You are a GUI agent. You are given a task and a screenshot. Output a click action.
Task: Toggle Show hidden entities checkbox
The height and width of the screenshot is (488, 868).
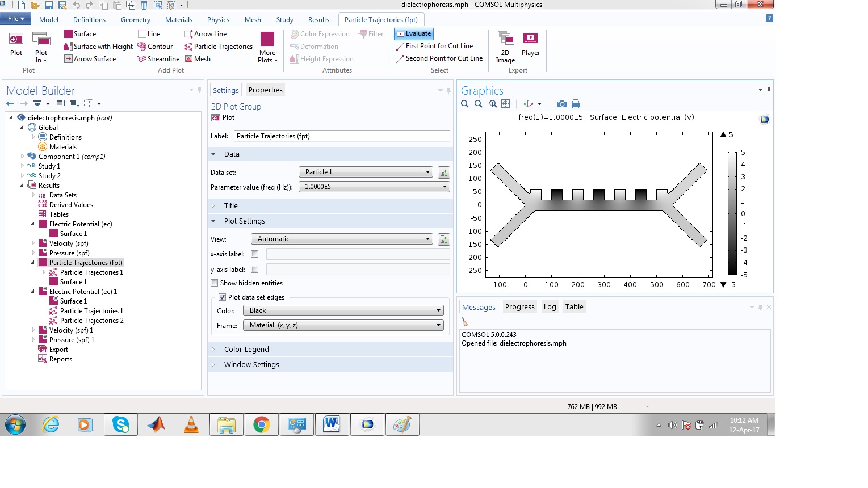pos(215,283)
